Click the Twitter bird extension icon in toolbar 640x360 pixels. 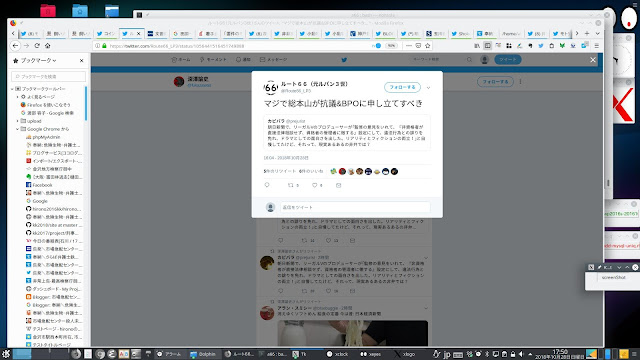pyautogui.click(x=541, y=46)
